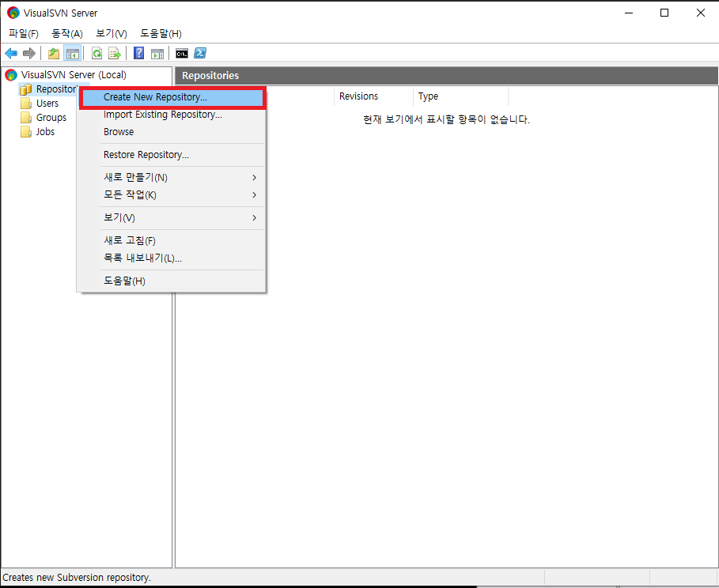Click Browse in the context menu
Image resolution: width=719 pixels, height=588 pixels.
(x=172, y=132)
